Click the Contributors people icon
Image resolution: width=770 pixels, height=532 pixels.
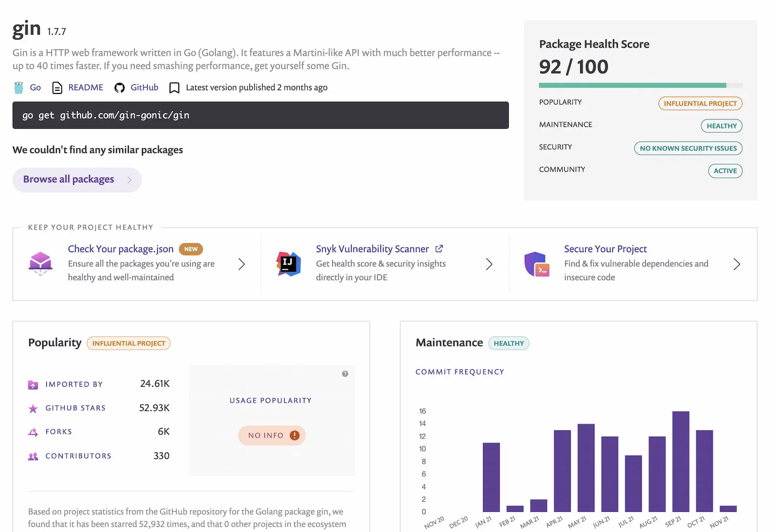coord(33,456)
